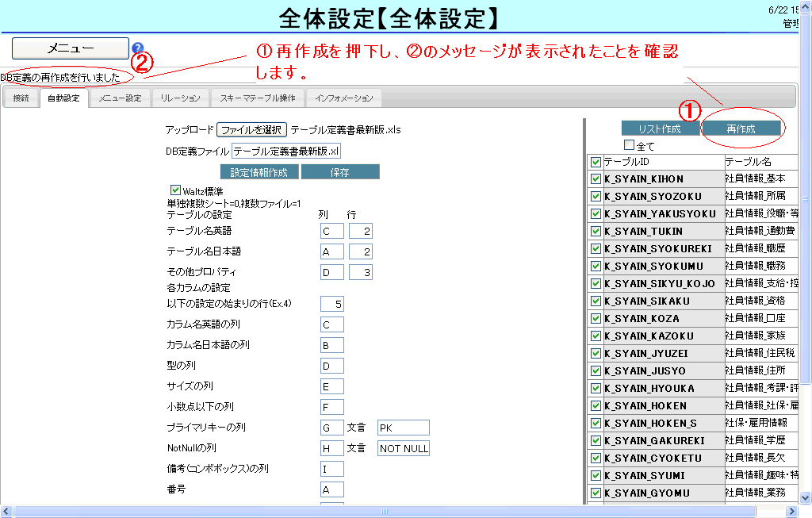Image resolution: width=812 pixels, height=518 pixels.
Task: Click the DB定義ファイル input field
Action: point(286,152)
